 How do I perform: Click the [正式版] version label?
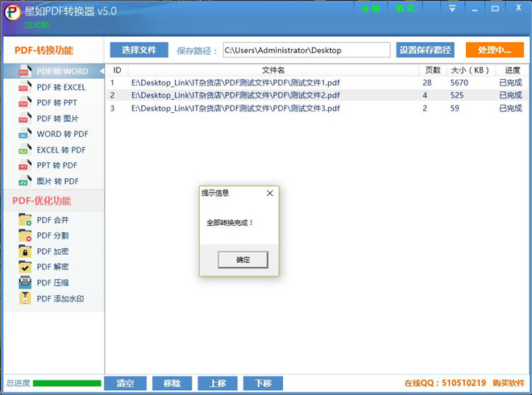coord(37,25)
